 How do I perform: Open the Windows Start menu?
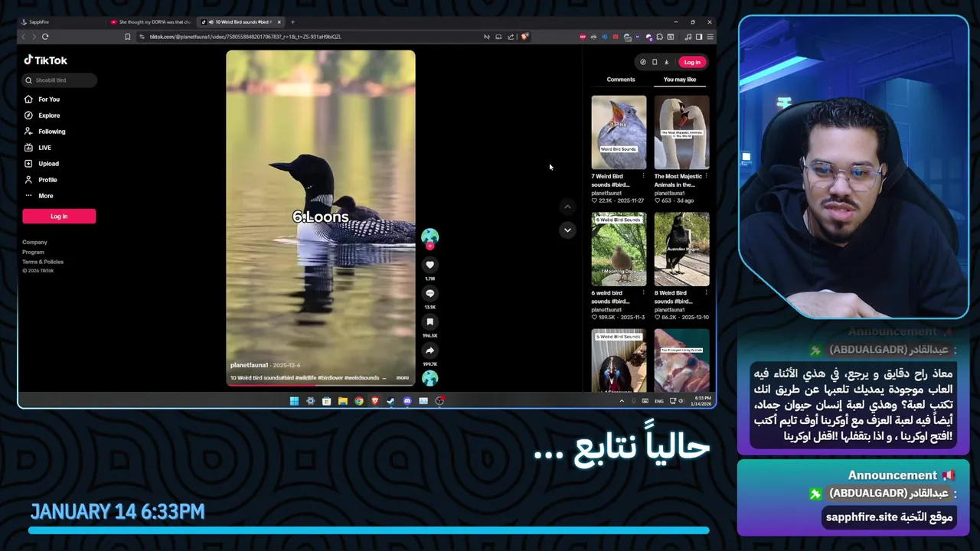pos(294,401)
